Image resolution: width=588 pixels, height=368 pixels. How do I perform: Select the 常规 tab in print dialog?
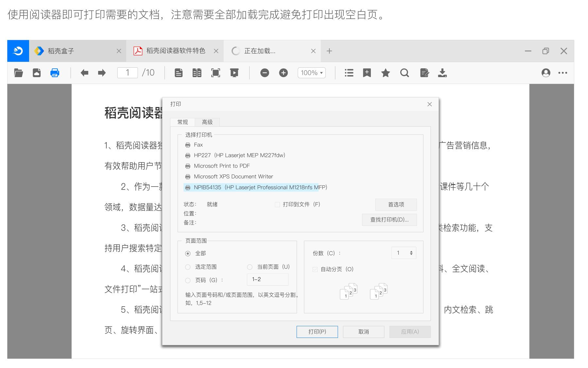(x=182, y=122)
